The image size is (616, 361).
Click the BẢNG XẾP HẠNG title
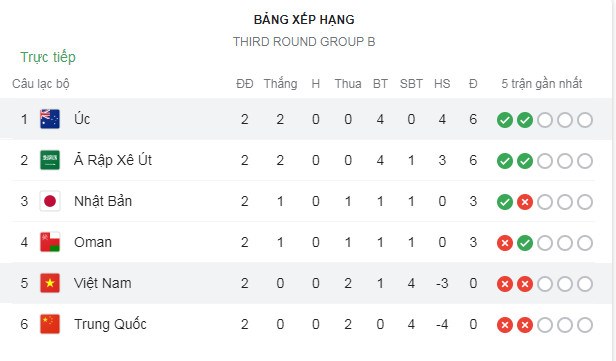tap(304, 20)
